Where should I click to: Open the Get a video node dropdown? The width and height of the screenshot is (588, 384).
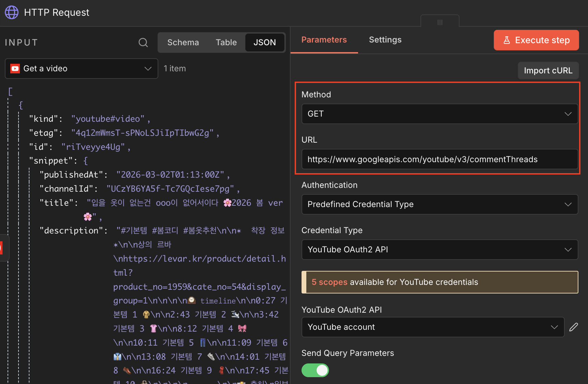[82, 69]
